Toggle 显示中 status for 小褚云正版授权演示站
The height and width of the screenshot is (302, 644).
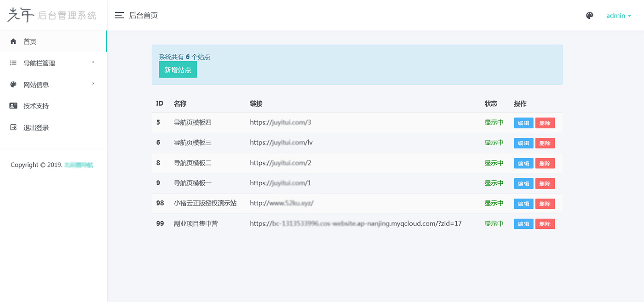tap(494, 203)
